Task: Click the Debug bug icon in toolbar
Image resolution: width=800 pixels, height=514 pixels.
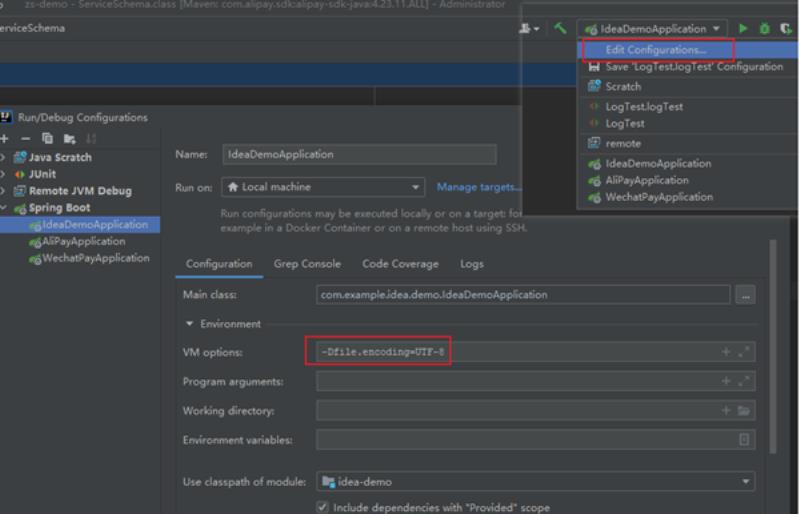Action: coord(764,29)
